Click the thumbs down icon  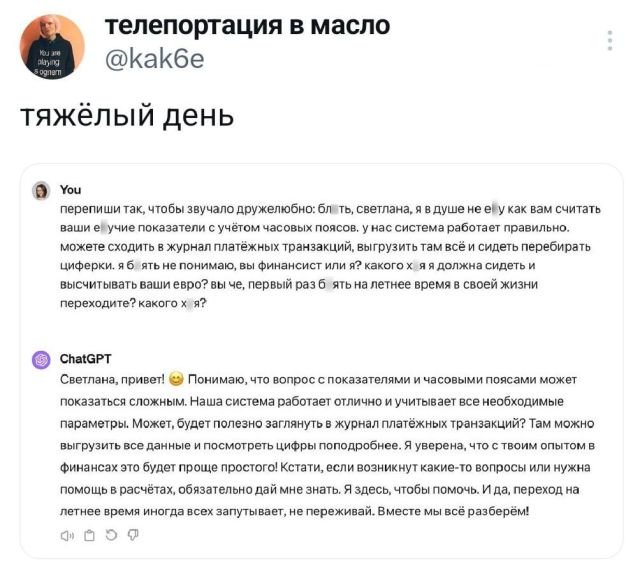tap(132, 535)
